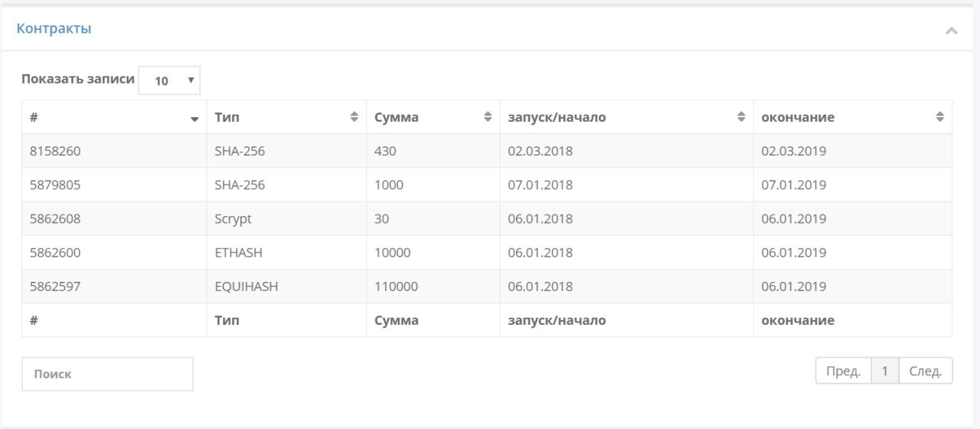Click the ETHASH type cell

tap(286, 252)
